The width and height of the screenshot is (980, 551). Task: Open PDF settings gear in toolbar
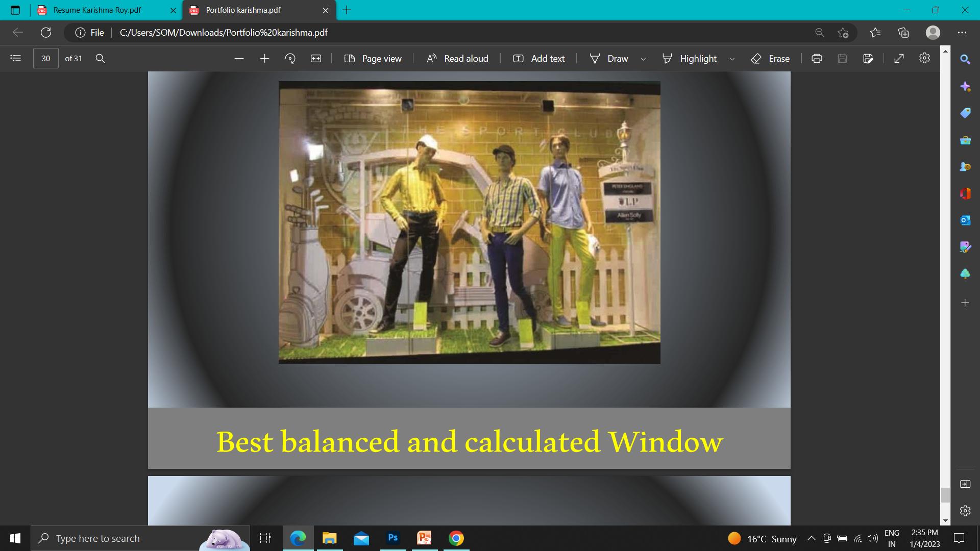[924, 58]
